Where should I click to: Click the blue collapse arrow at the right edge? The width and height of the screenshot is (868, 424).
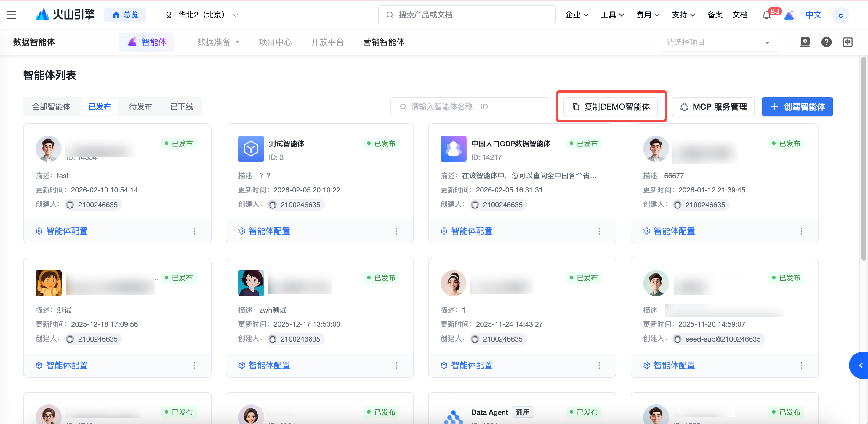pos(861,365)
